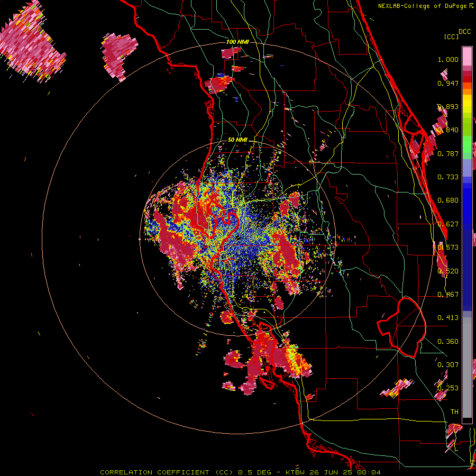Click the 0.360 color scale value

click(448, 342)
